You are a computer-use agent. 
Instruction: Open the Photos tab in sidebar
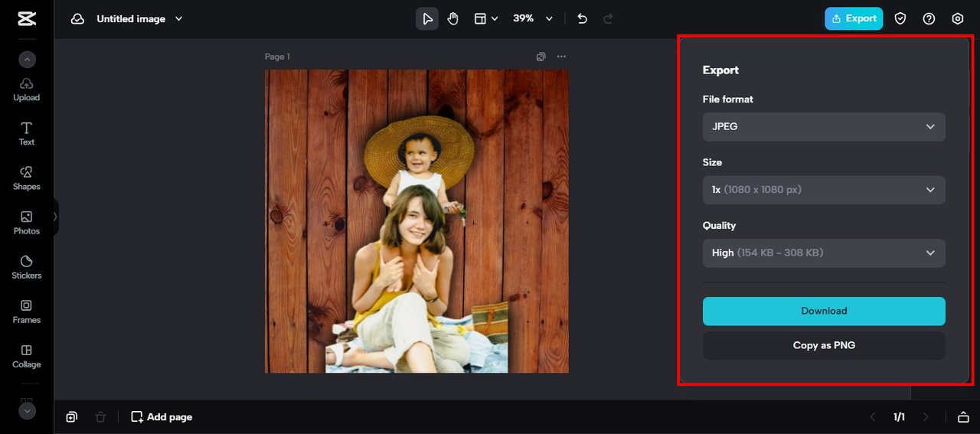click(x=27, y=222)
